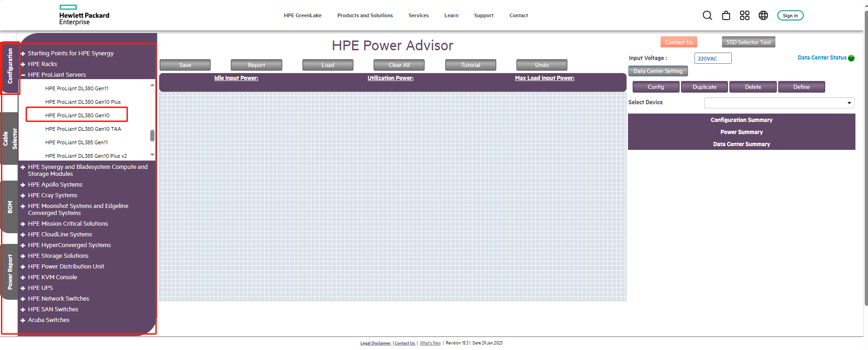This screenshot has height=350, width=868.
Task: Click the Input Voltage field
Action: [x=713, y=58]
